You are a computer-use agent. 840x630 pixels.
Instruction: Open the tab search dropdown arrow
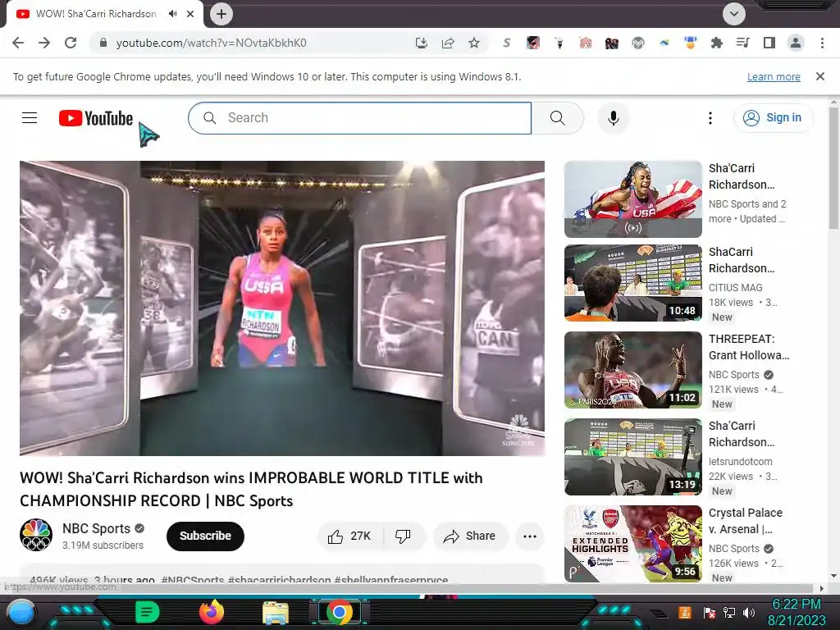734,14
